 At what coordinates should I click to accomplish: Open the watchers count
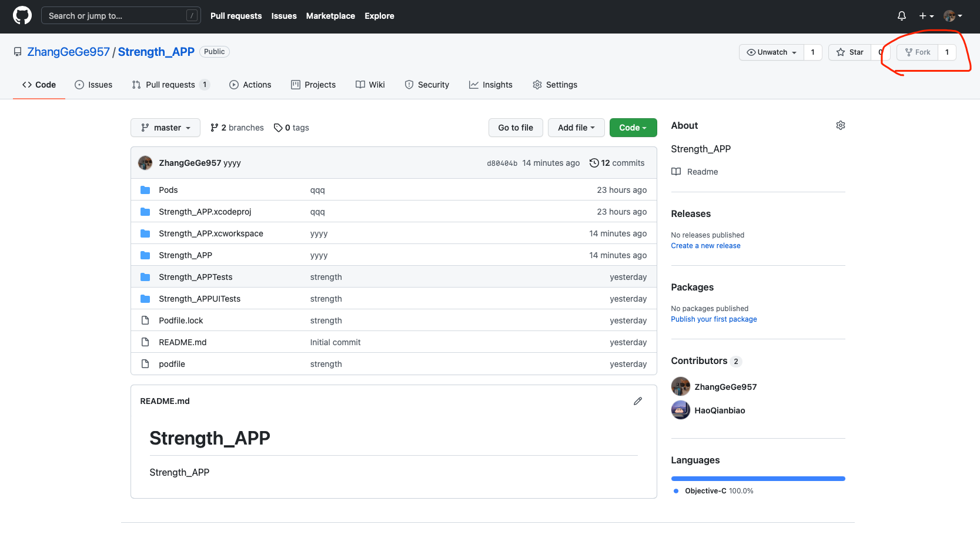click(813, 52)
